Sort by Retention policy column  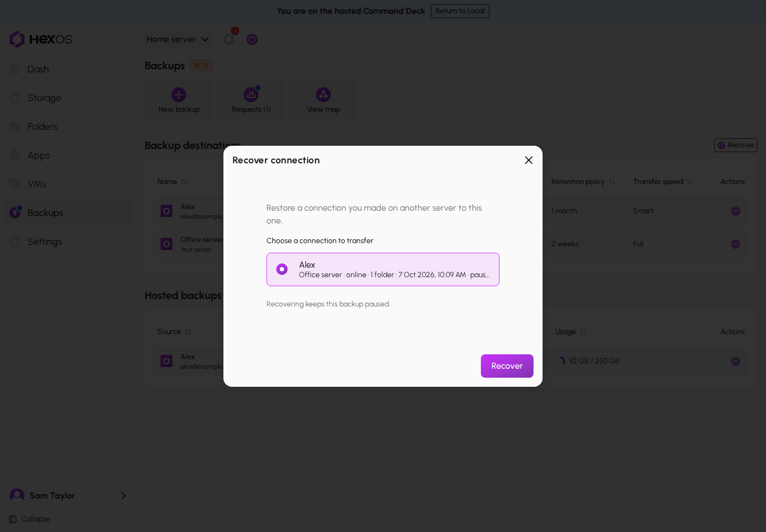point(583,182)
